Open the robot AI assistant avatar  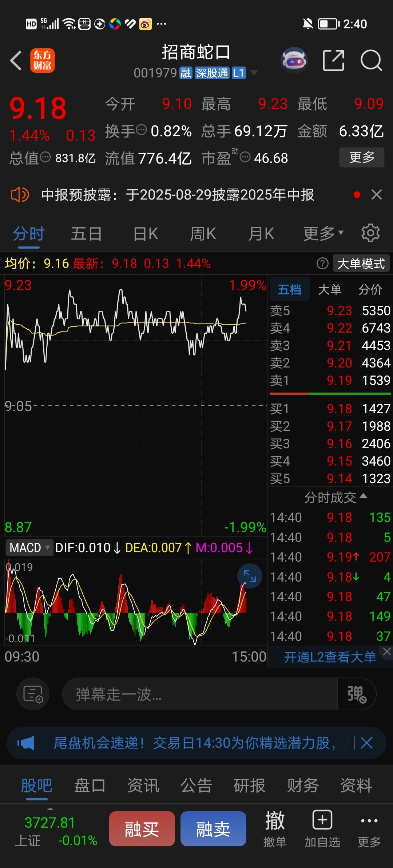click(x=294, y=60)
